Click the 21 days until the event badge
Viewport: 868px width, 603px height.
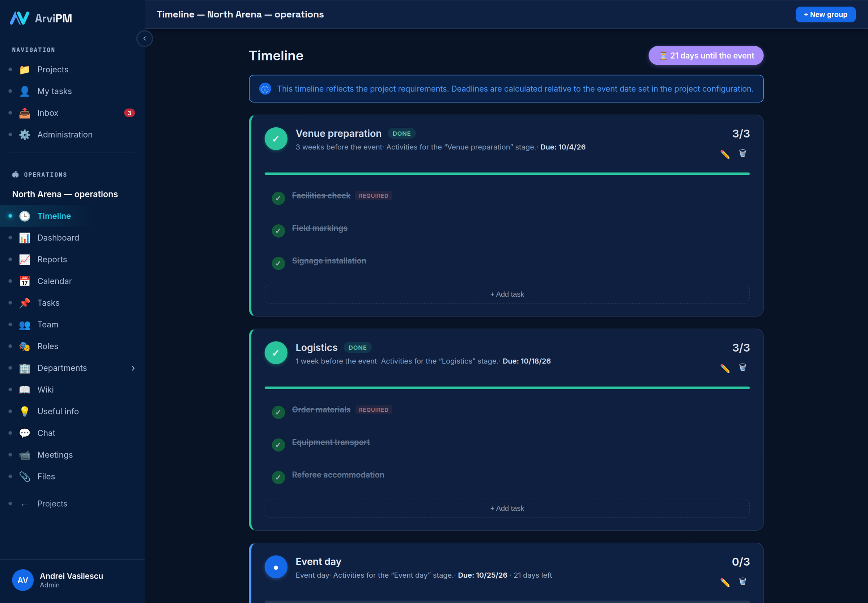click(x=706, y=56)
